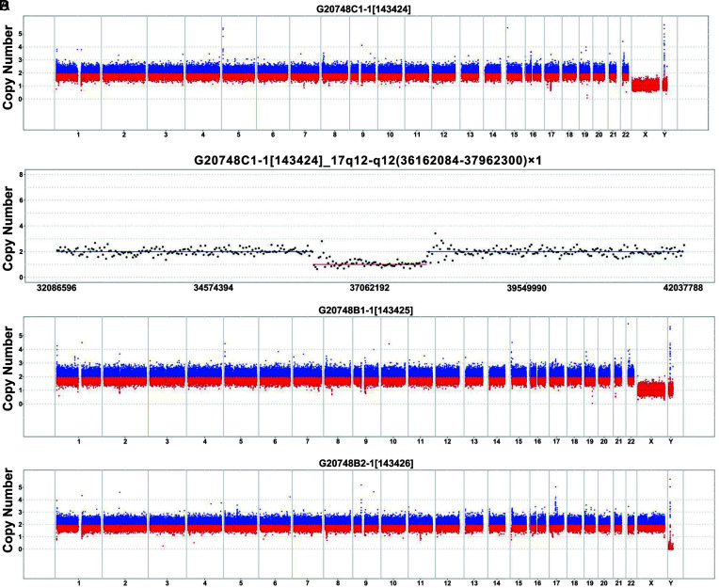
Task: Click chromosome label X in G20748C1-1 genome plot
Action: [x=646, y=135]
